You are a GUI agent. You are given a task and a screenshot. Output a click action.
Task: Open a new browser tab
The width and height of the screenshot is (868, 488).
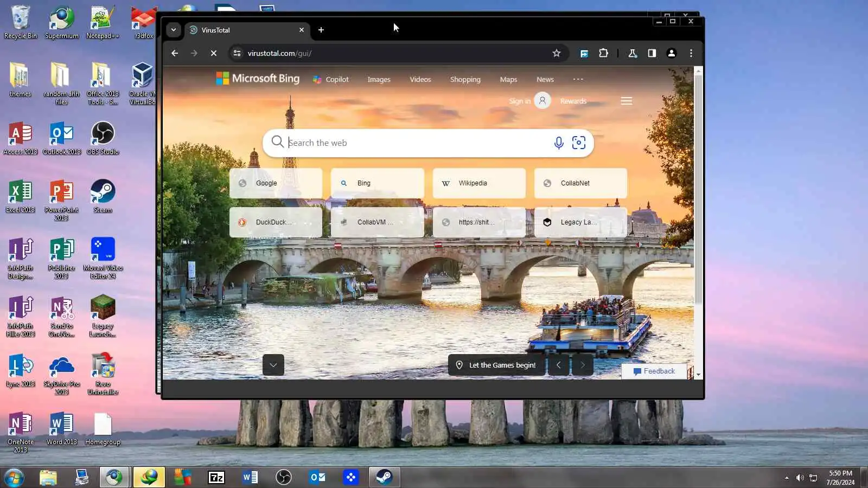point(321,30)
